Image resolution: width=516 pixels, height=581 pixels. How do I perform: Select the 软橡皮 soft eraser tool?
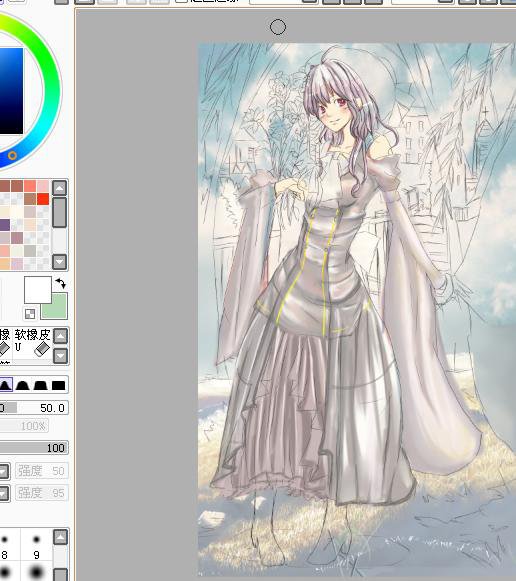(33, 343)
